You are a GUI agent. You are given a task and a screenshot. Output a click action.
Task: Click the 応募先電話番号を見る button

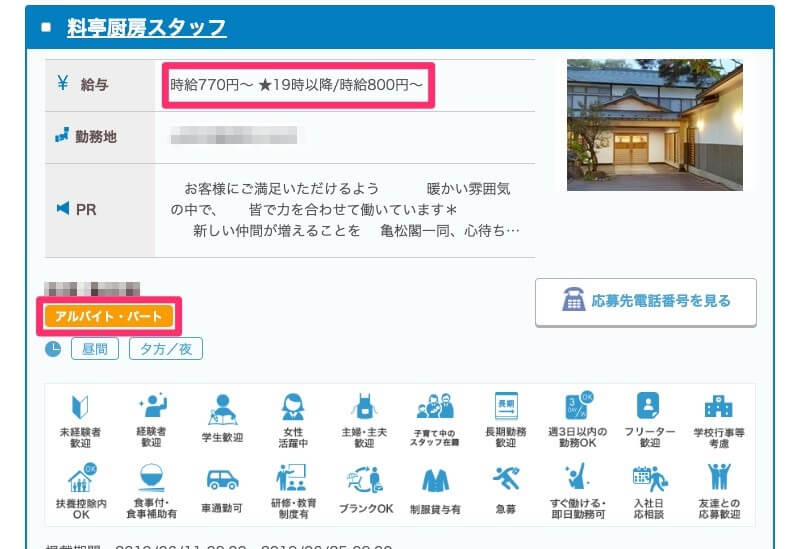point(645,301)
